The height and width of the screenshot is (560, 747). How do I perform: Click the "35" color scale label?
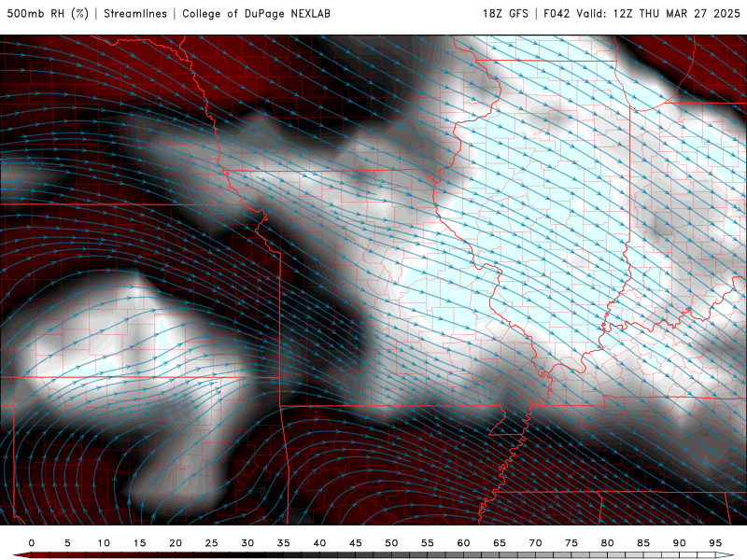click(284, 543)
